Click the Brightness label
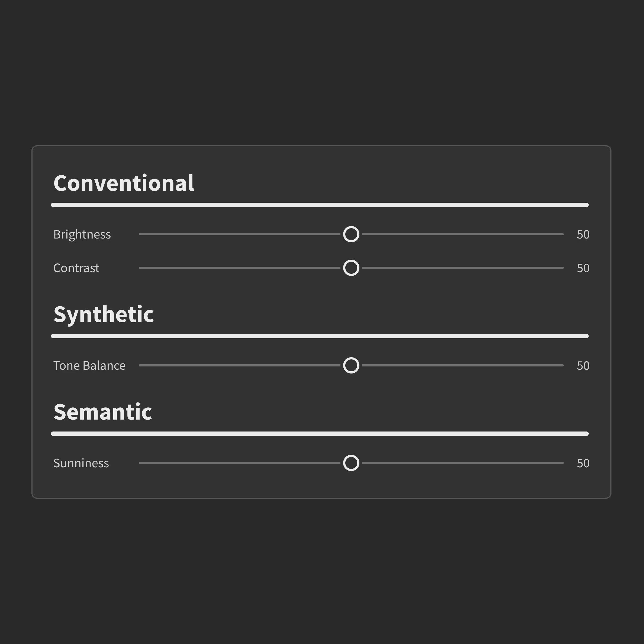 point(82,234)
